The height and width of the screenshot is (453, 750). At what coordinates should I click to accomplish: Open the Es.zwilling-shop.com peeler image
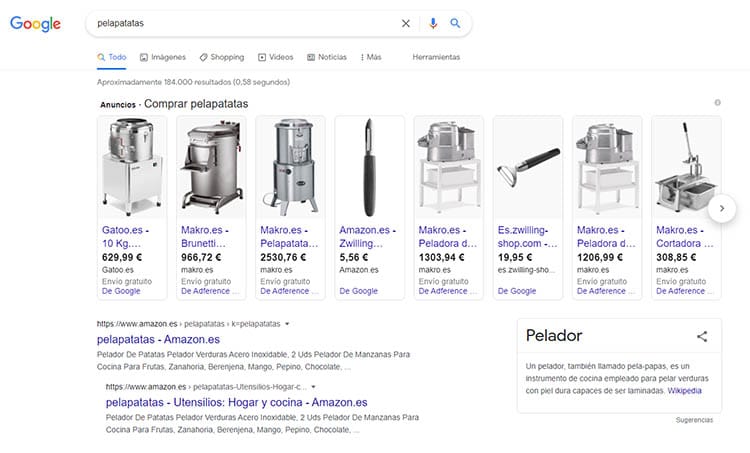(x=528, y=167)
